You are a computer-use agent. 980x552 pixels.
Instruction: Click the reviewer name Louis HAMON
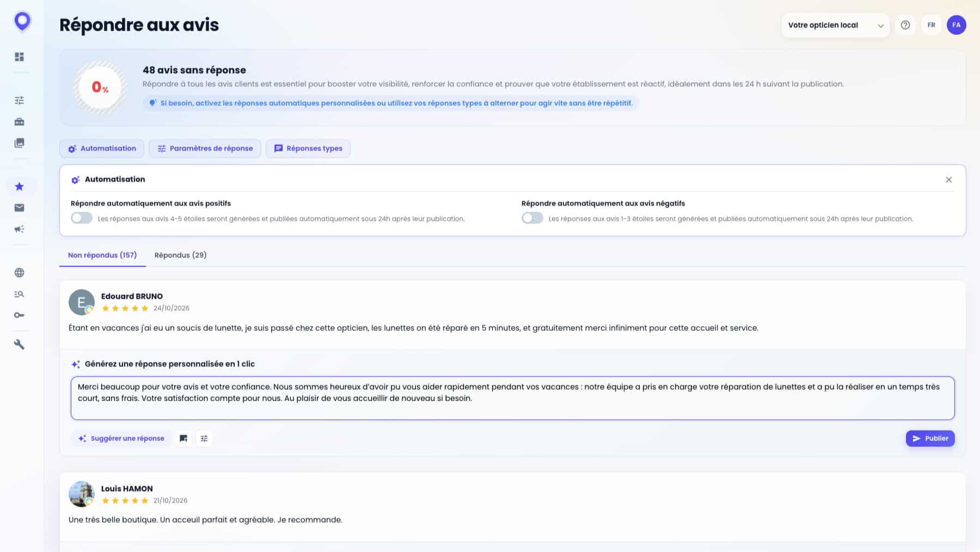127,489
